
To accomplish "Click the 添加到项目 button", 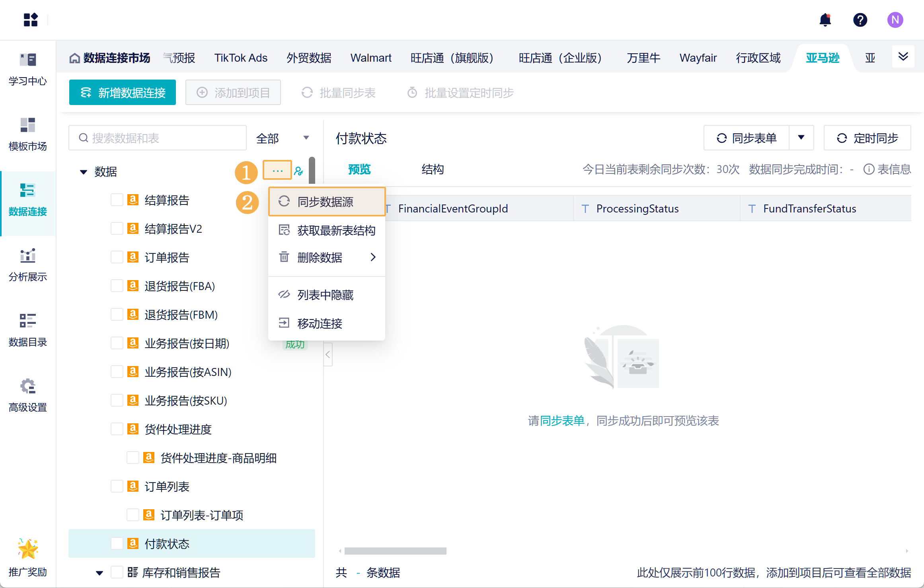I will [233, 92].
